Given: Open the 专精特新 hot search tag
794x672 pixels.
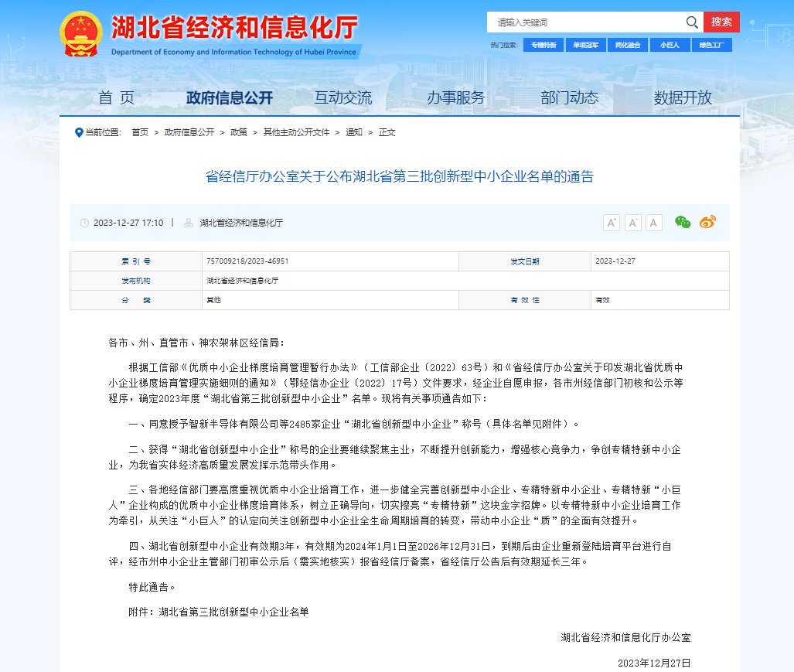Looking at the screenshot, I should 544,45.
